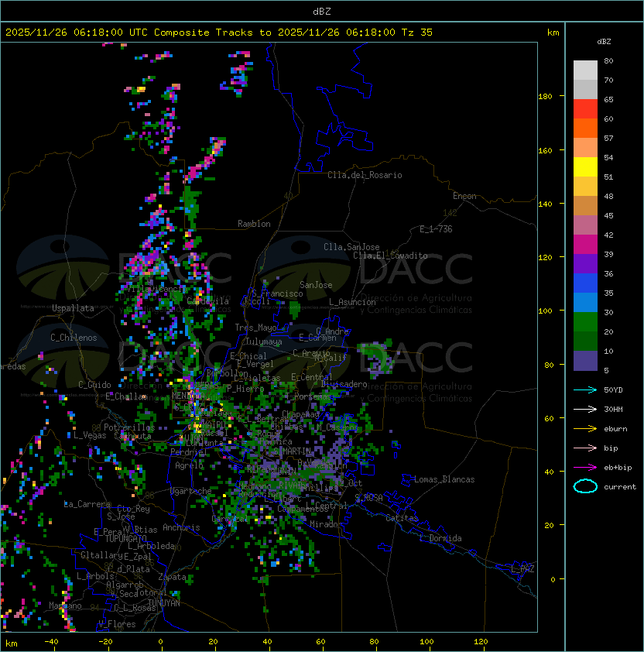Click the 'L_PAZ' label at map edge
644x652 pixels.
pos(522,569)
